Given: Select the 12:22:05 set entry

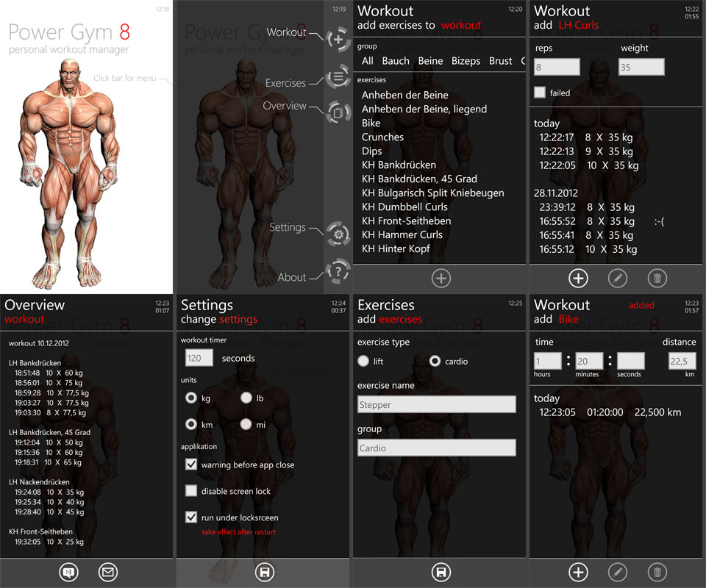Looking at the screenshot, I should [x=589, y=165].
